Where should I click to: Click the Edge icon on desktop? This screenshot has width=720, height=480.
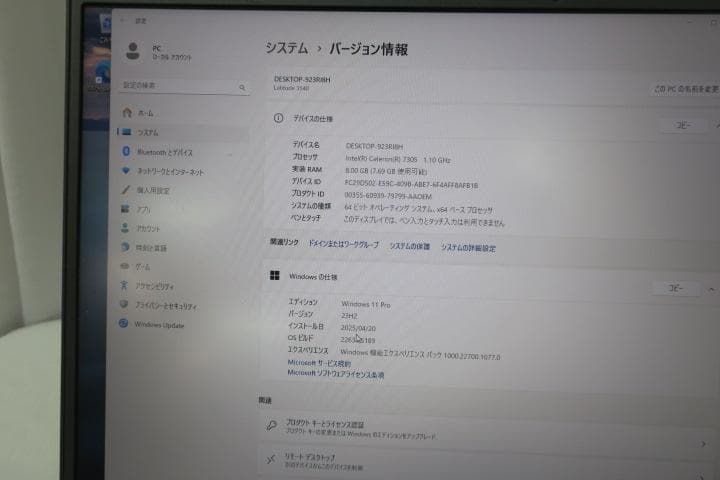tap(103, 73)
